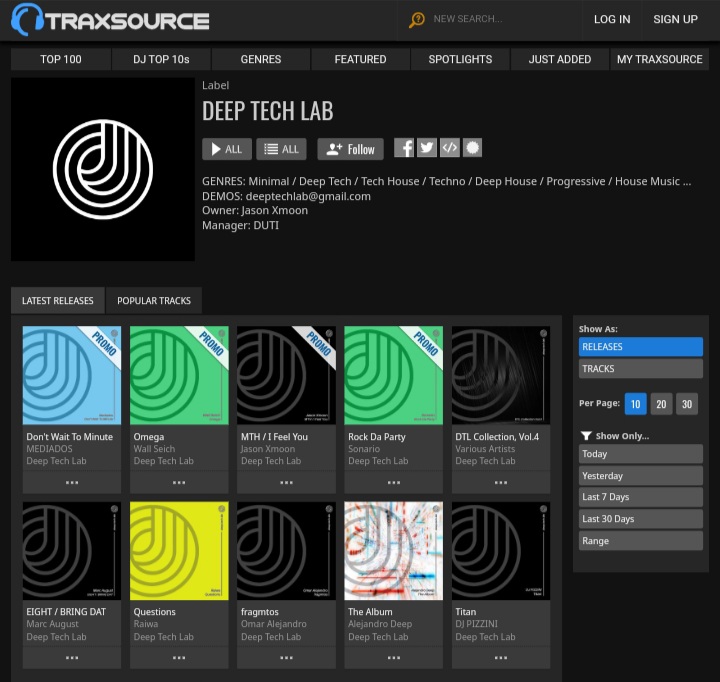This screenshot has width=720, height=682.
Task: Open the Just Added menu
Action: click(560, 59)
